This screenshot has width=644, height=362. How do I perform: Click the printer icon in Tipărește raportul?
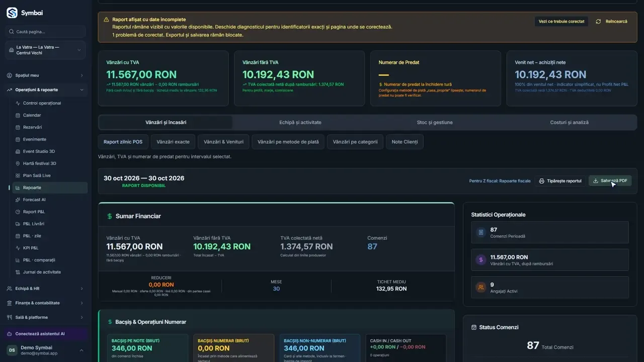541,181
